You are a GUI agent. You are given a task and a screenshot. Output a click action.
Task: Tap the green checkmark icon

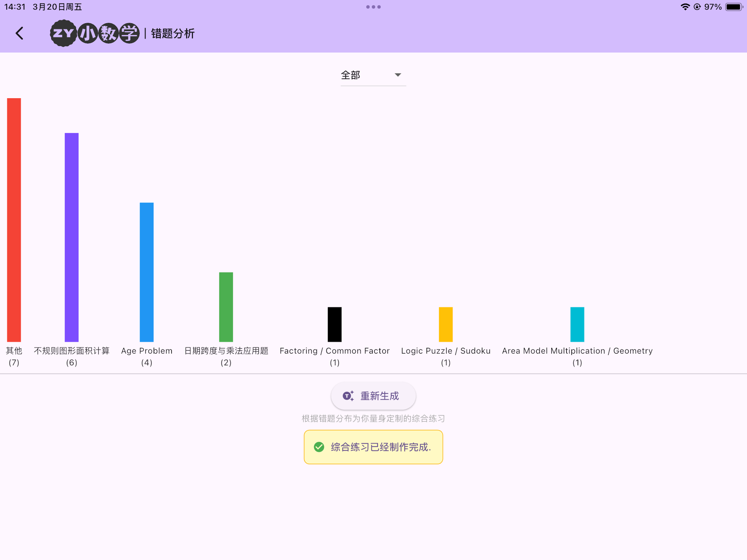pos(319,447)
